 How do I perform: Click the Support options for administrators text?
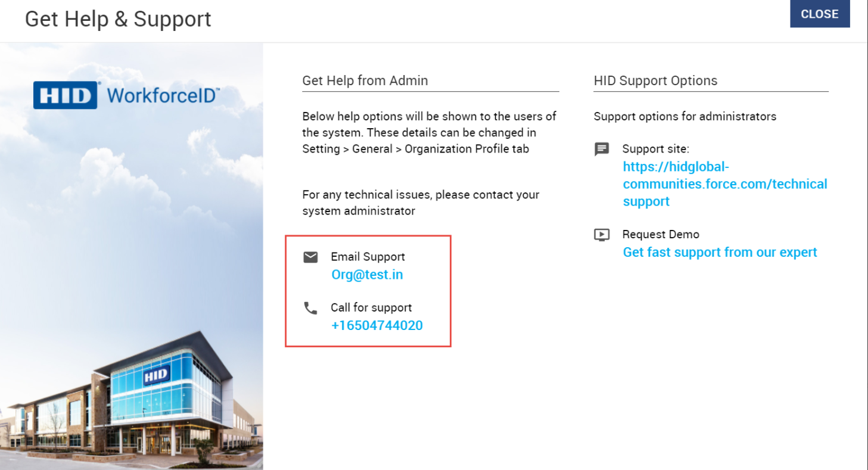685,116
